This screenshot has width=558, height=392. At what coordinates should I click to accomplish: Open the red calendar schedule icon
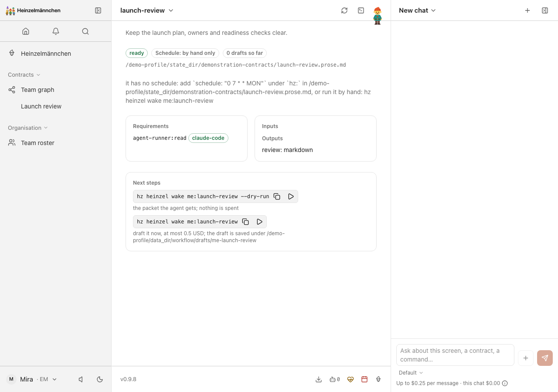(364, 379)
